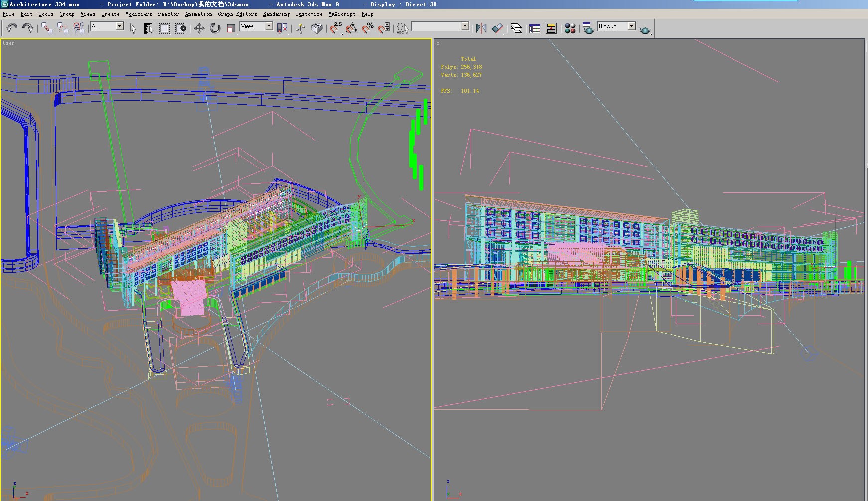Open the Rendering menu
The width and height of the screenshot is (868, 501).
click(276, 14)
